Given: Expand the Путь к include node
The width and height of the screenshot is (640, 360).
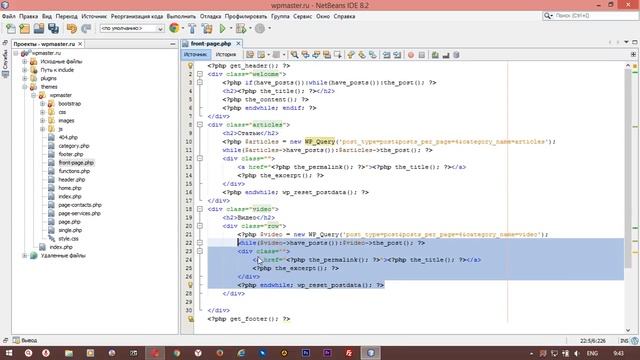Looking at the screenshot, I should [x=25, y=70].
